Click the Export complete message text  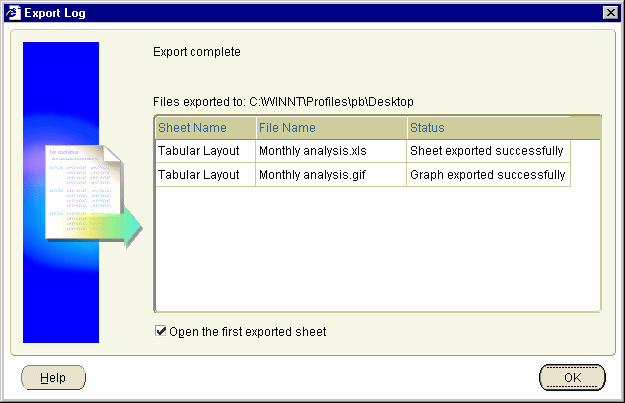[x=197, y=52]
